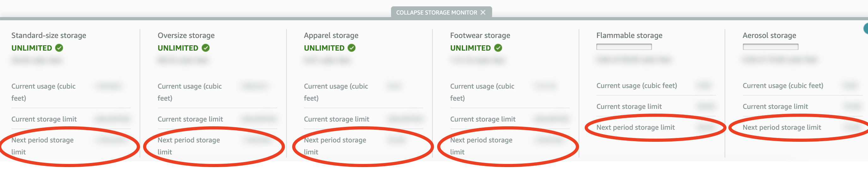
Task: Click Next period storage limit under Standard-size
Action: 42,146
